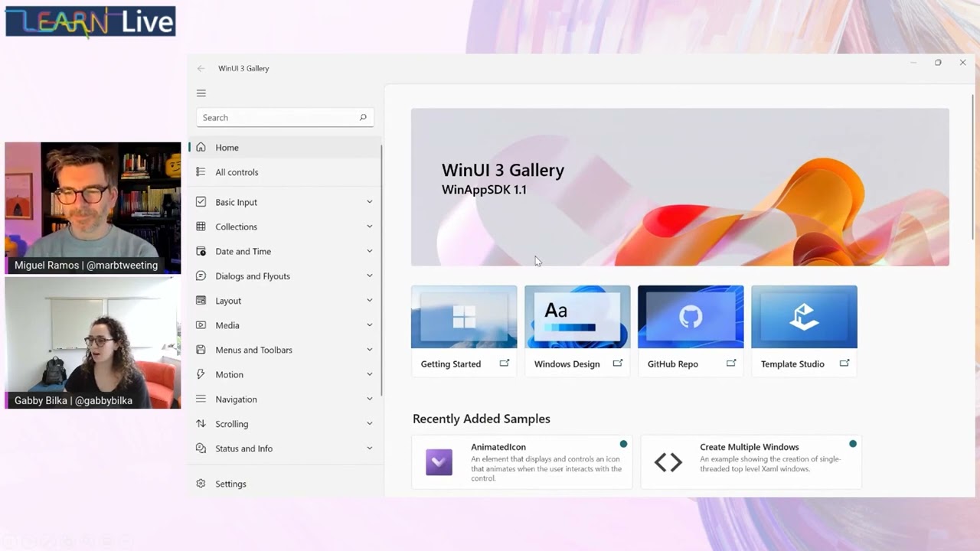Click the Learn Live logo
Viewport: 980px width, 551px height.
[x=90, y=21]
